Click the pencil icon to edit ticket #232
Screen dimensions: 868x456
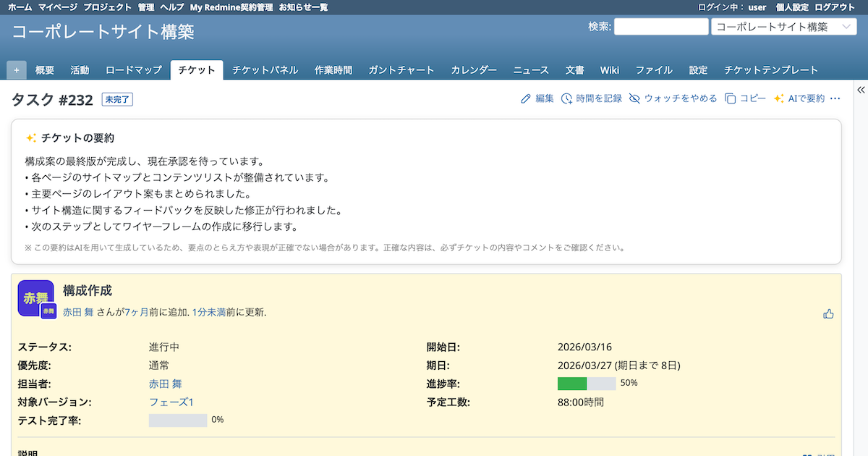526,99
